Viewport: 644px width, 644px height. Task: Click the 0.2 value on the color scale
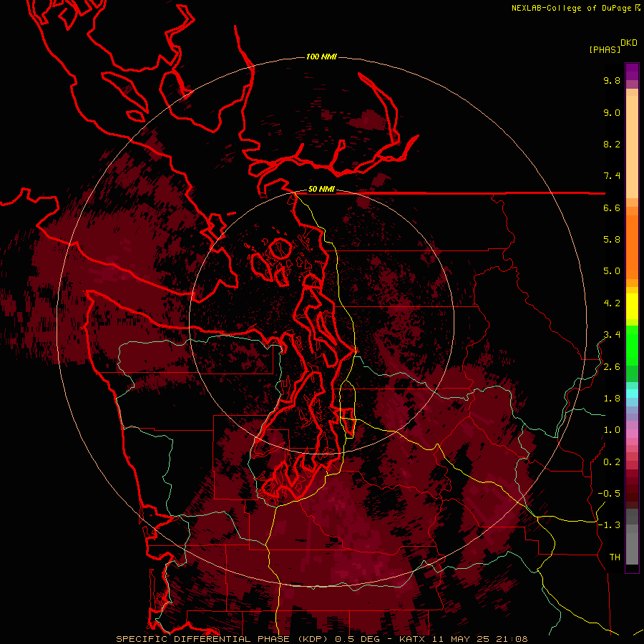point(612,462)
